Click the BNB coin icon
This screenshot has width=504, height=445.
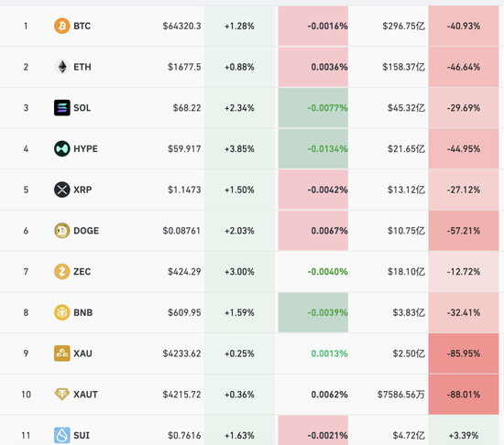(x=62, y=312)
